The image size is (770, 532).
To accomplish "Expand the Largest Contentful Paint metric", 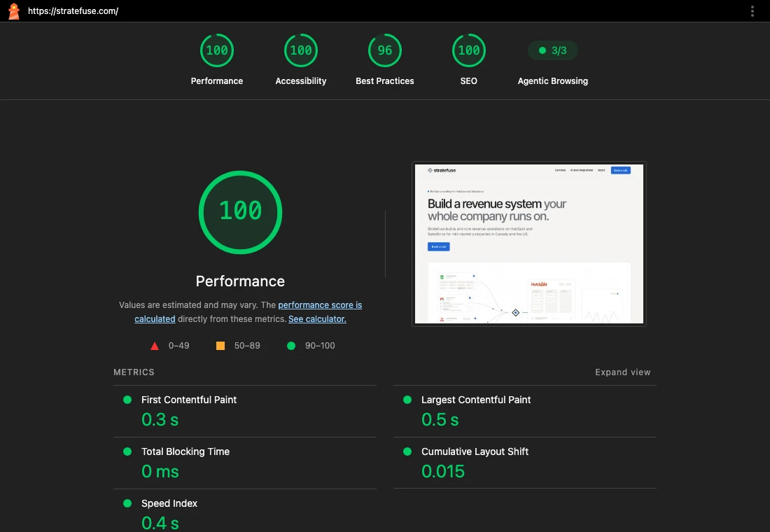I will point(524,411).
